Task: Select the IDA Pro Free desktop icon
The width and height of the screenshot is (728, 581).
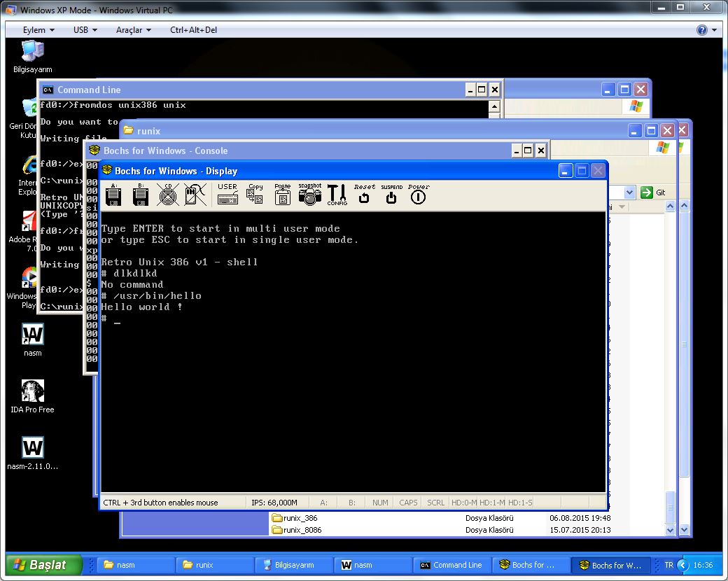Action: [32, 397]
